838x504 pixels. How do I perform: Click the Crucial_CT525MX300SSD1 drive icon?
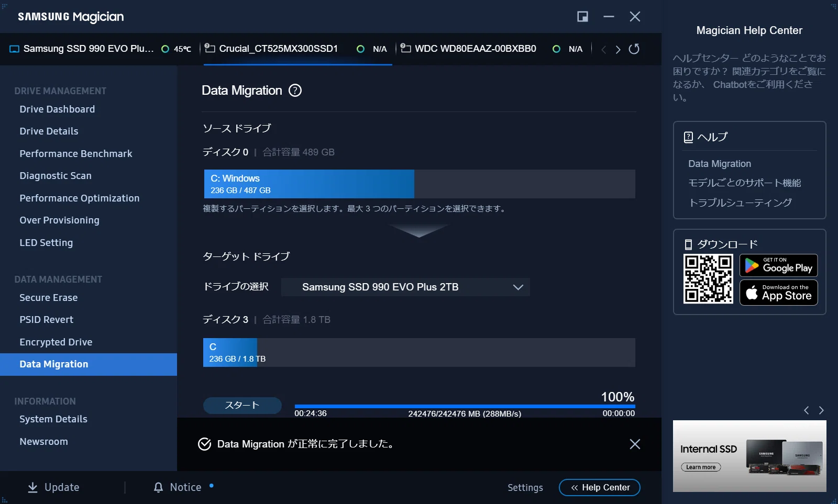pyautogui.click(x=210, y=48)
